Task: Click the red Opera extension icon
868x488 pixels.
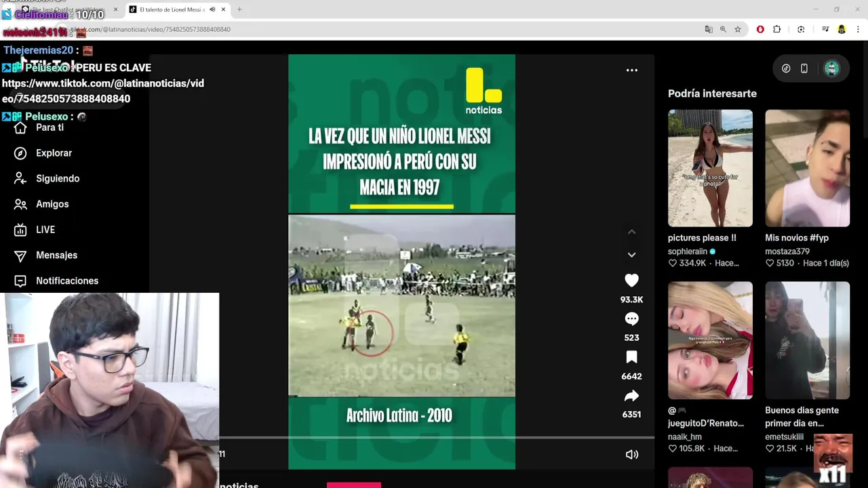Action: [760, 29]
